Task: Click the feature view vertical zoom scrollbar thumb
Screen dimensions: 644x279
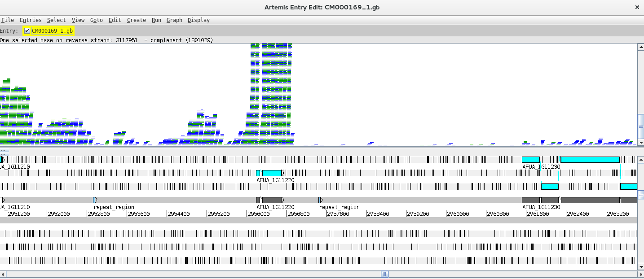Action: 640,194
